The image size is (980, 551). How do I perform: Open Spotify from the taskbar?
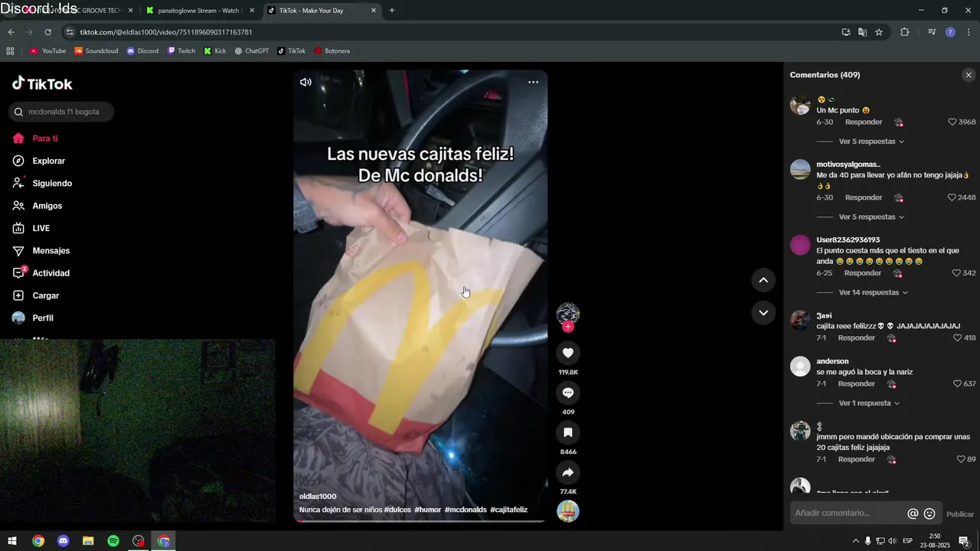click(x=113, y=541)
